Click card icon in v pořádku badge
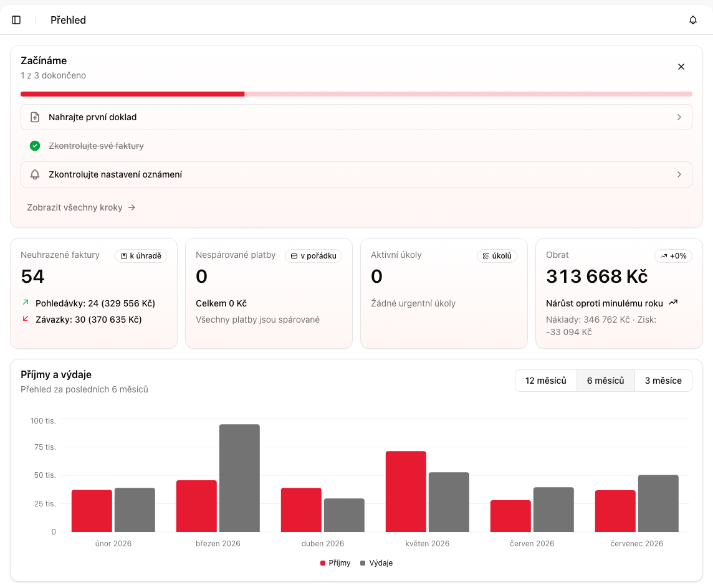Screen dimensions: 713x588 coord(294,256)
